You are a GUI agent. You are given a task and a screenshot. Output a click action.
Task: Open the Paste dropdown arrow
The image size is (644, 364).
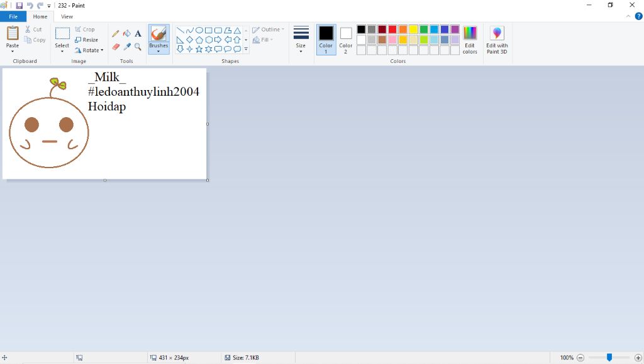(13, 52)
